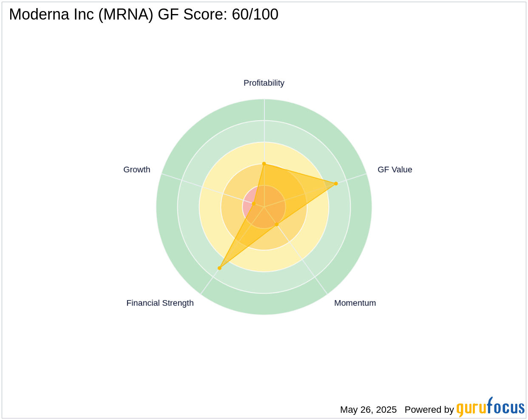Screen dimensions: 528x420
Task: Click the Financial Strength axis label
Action: point(160,303)
